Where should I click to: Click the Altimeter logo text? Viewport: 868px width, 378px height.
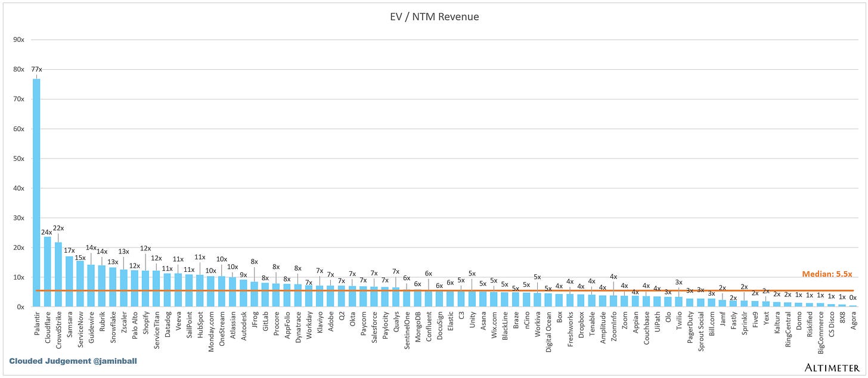click(833, 368)
